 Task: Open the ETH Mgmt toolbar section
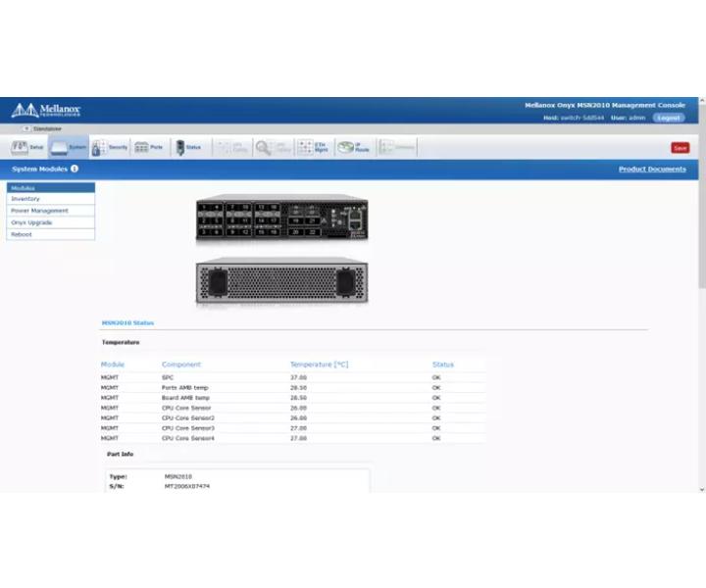(x=314, y=147)
